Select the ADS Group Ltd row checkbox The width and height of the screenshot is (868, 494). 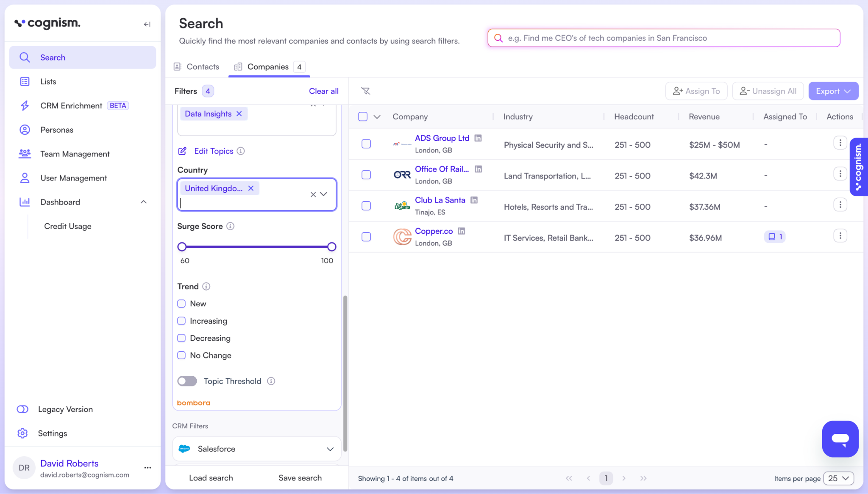click(x=366, y=144)
